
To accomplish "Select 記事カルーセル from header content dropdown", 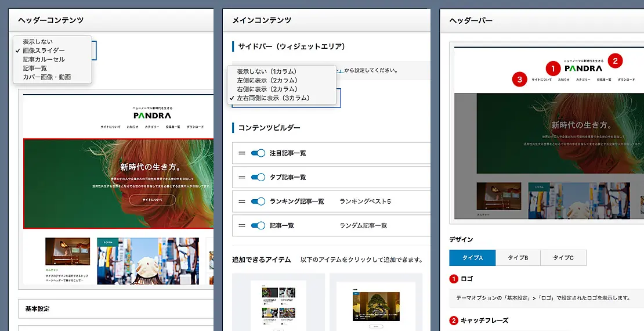I will coord(44,59).
